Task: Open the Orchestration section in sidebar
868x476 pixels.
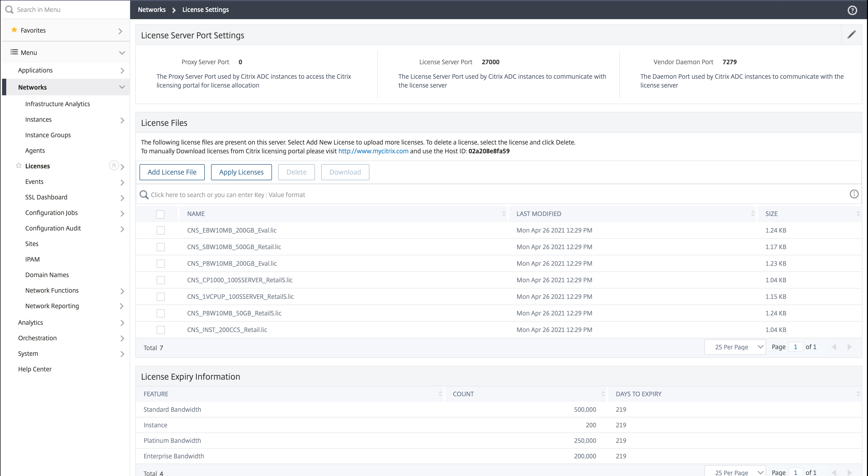Action: (37, 337)
